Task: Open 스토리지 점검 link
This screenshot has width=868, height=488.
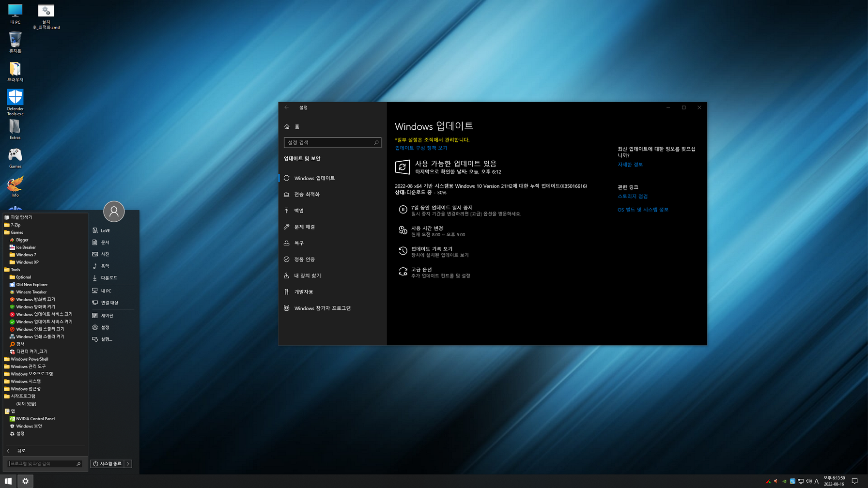Action: click(633, 197)
